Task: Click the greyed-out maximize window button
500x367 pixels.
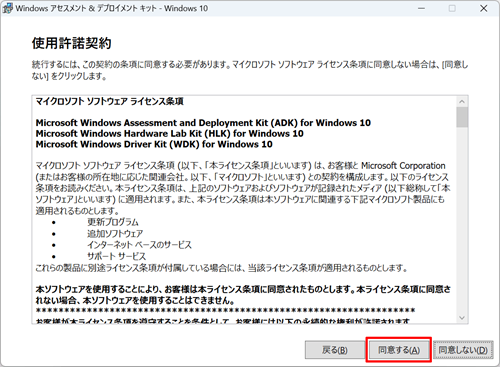Action: (x=452, y=8)
